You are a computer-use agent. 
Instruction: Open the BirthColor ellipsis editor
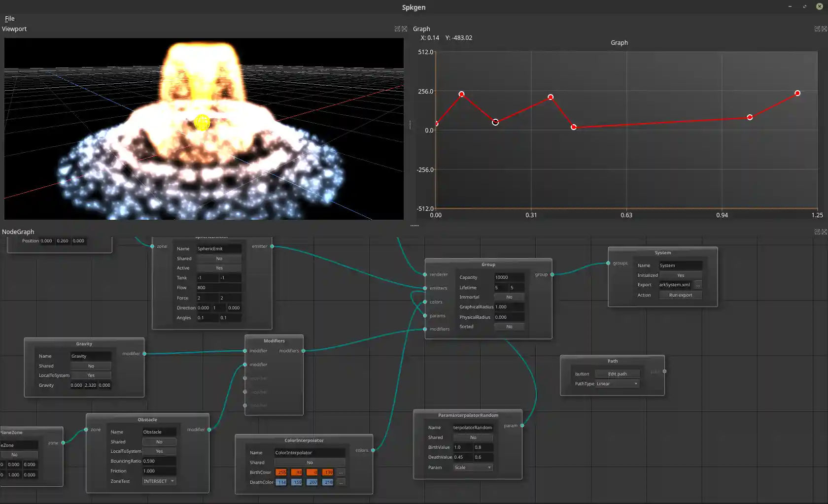click(341, 472)
